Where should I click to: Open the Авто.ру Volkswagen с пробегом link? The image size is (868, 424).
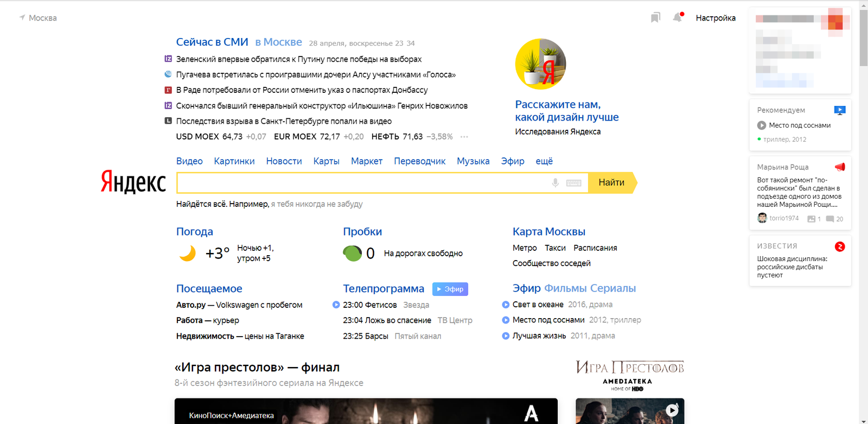239,305
